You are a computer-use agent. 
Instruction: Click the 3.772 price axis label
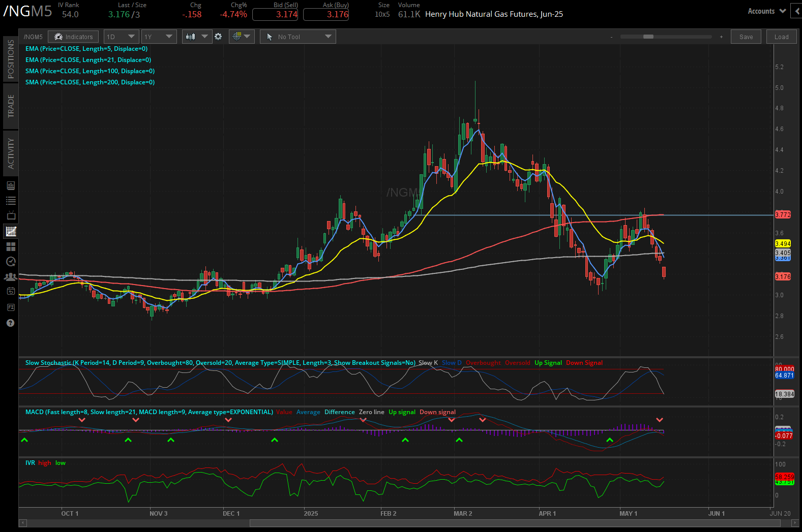click(783, 214)
